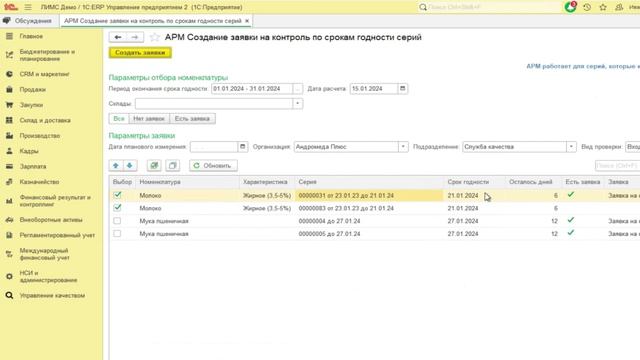Screen dimensions: 640x360
Task: Click the check all rows icon
Action: point(154,165)
